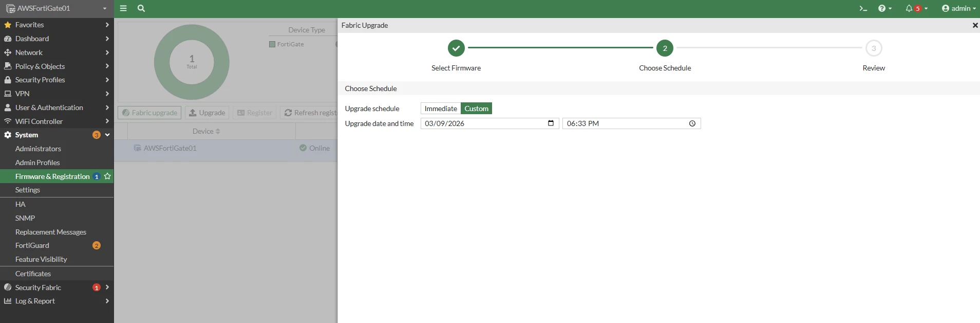Click the FortiGate legend swatch
980x323 pixels.
pos(272,44)
